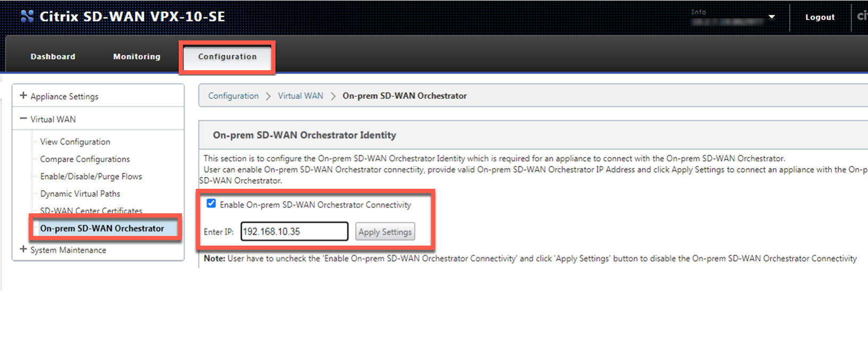Image resolution: width=868 pixels, height=351 pixels.
Task: Click the Configuration breadcrumb link
Action: click(x=233, y=96)
